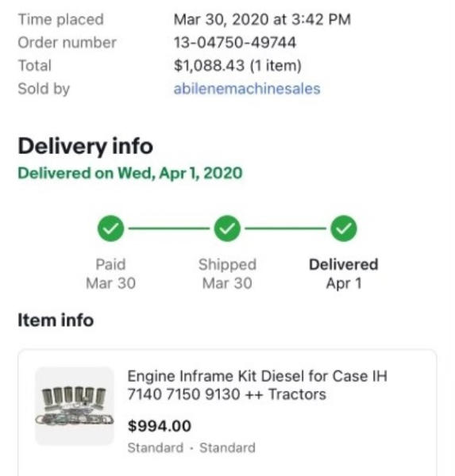The width and height of the screenshot is (455, 476).
Task: Open the abilenemachinesales seller link
Action: (x=247, y=89)
